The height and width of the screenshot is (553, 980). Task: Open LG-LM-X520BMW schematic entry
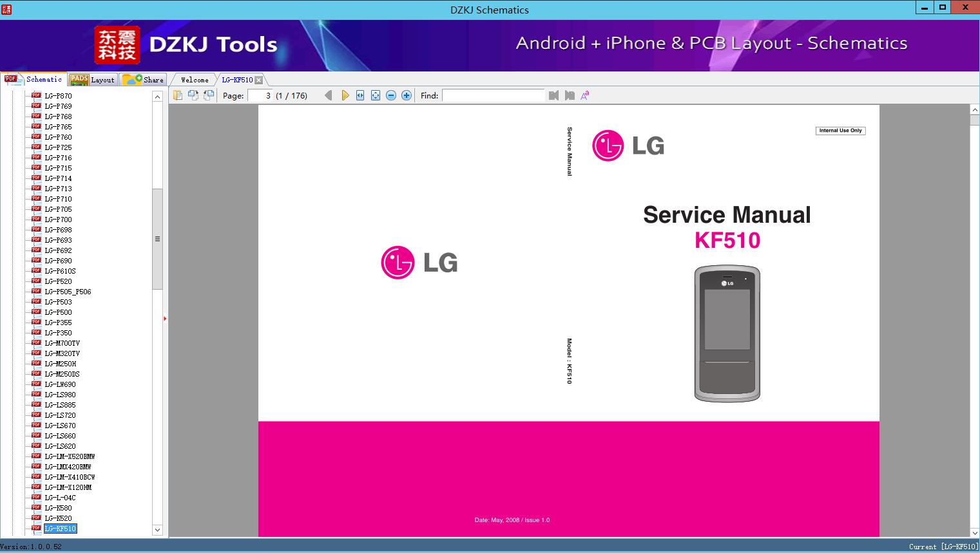[x=70, y=456]
